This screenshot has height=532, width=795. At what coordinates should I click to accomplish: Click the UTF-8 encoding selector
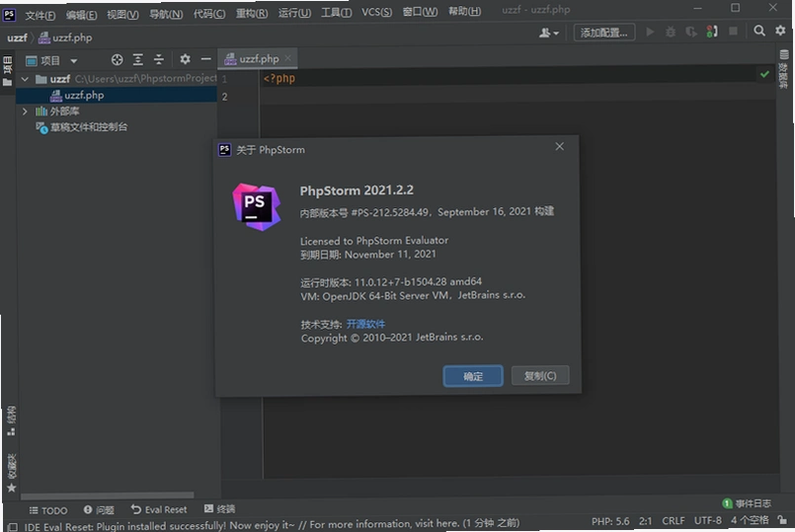(708, 520)
